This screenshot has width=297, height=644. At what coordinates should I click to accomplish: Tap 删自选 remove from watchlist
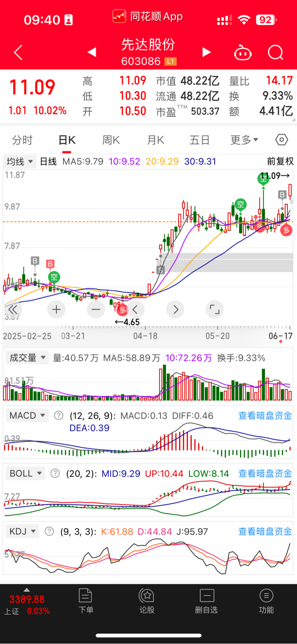pos(207,601)
